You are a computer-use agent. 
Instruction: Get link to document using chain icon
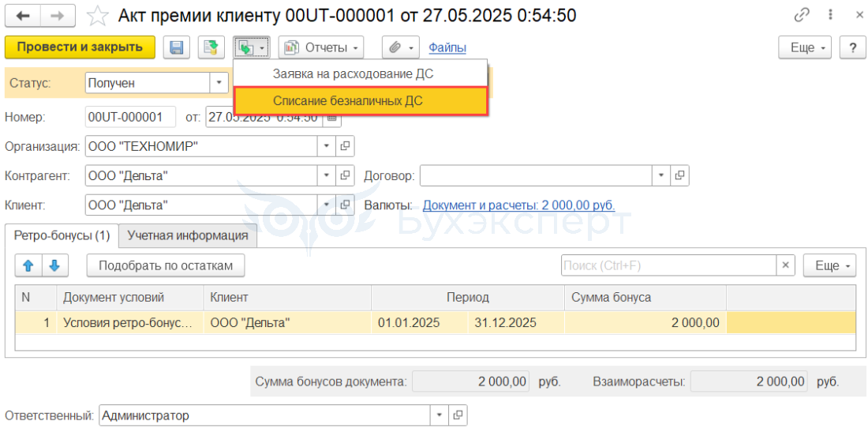(802, 16)
